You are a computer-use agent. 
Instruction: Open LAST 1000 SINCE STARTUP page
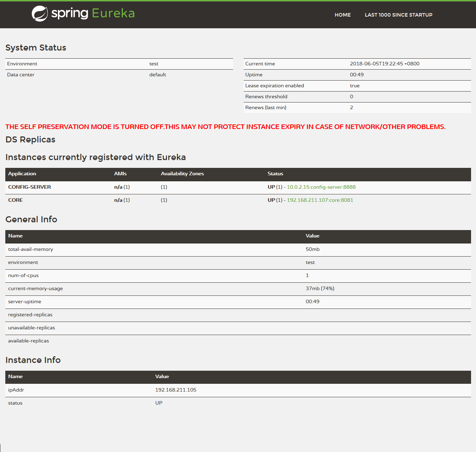click(398, 15)
